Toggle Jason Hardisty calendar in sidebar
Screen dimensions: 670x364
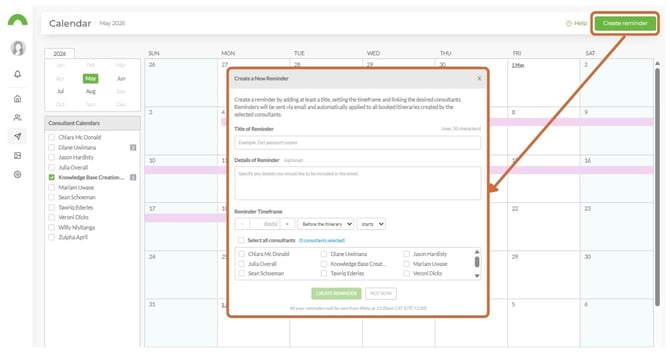click(x=52, y=157)
